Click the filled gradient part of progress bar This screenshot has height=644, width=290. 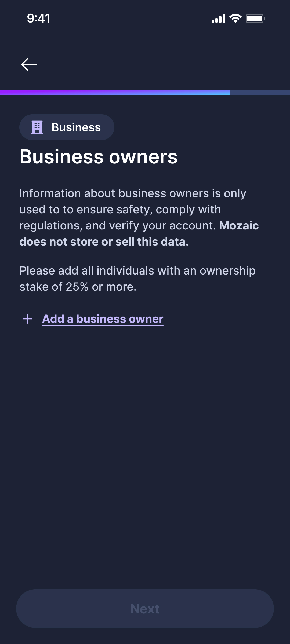pos(115,93)
